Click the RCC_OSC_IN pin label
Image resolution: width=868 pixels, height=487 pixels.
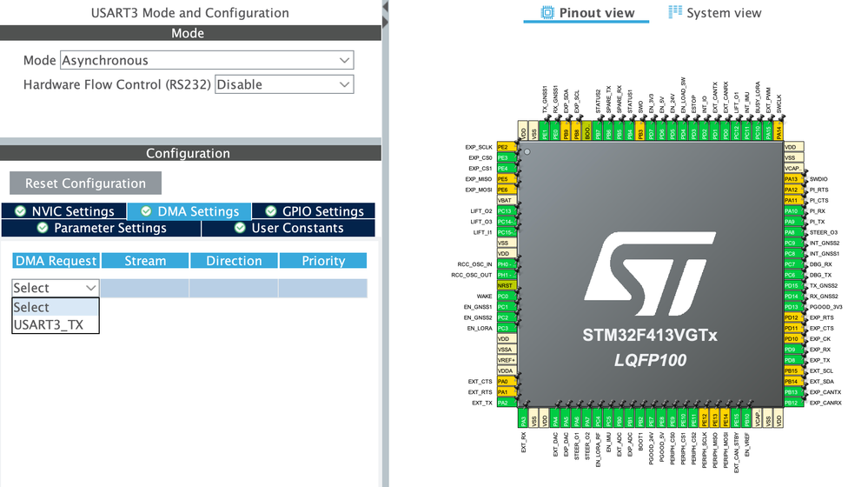point(474,264)
